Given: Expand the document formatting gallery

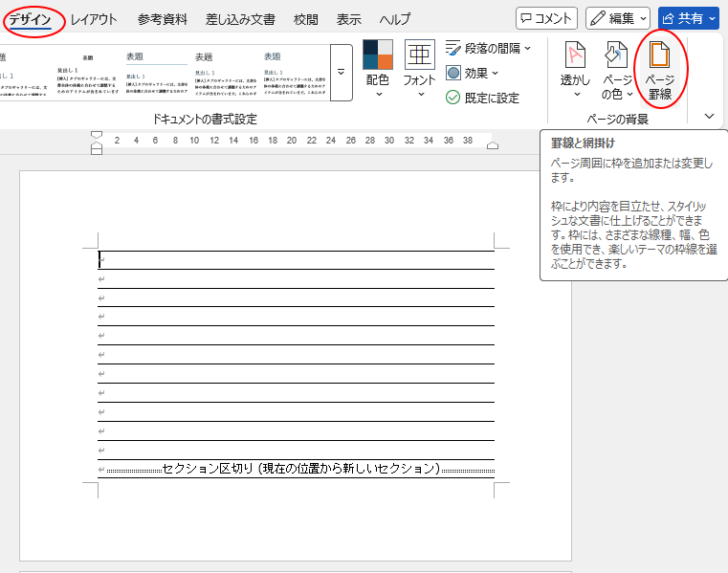Looking at the screenshot, I should tap(341, 72).
